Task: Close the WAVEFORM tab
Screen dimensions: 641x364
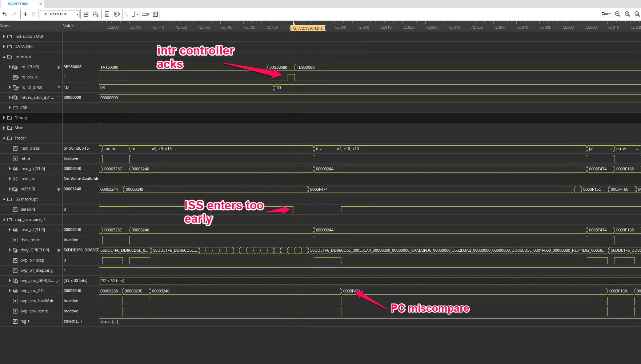Action: coord(40,4)
